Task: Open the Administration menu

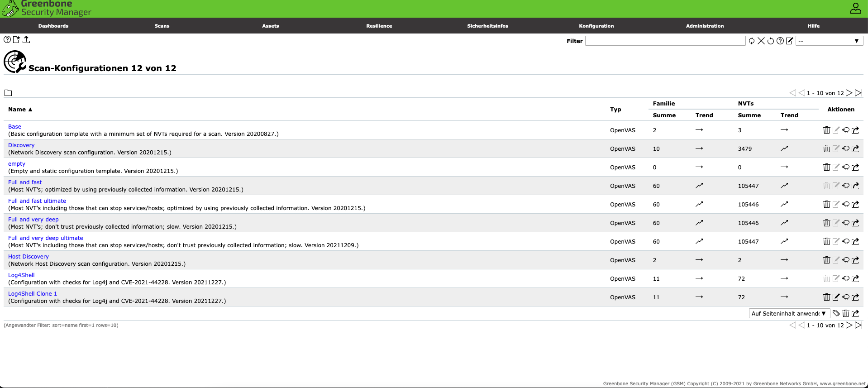Action: pos(705,26)
